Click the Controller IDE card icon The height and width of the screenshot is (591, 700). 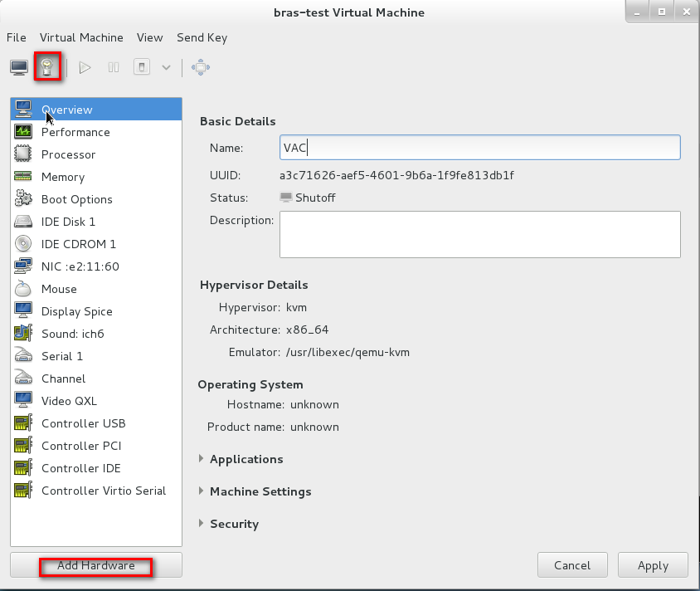pyautogui.click(x=23, y=467)
